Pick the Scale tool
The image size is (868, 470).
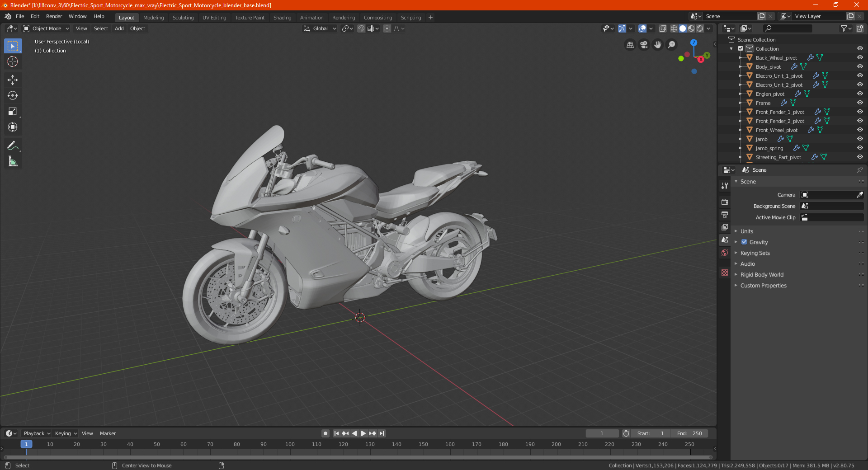13,111
